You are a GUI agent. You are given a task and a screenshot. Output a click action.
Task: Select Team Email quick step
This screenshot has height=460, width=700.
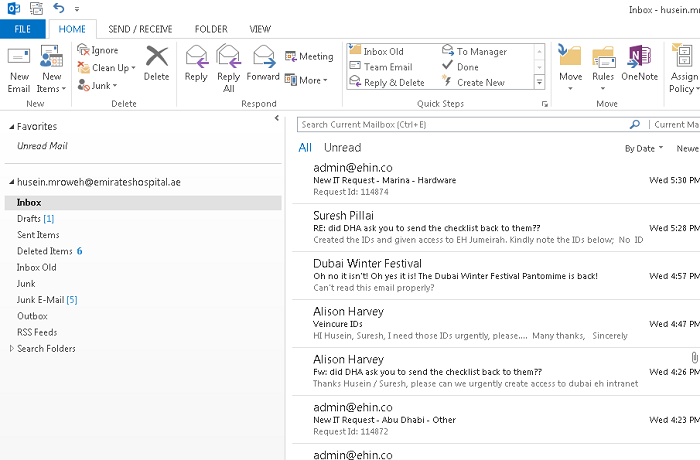tap(381, 67)
